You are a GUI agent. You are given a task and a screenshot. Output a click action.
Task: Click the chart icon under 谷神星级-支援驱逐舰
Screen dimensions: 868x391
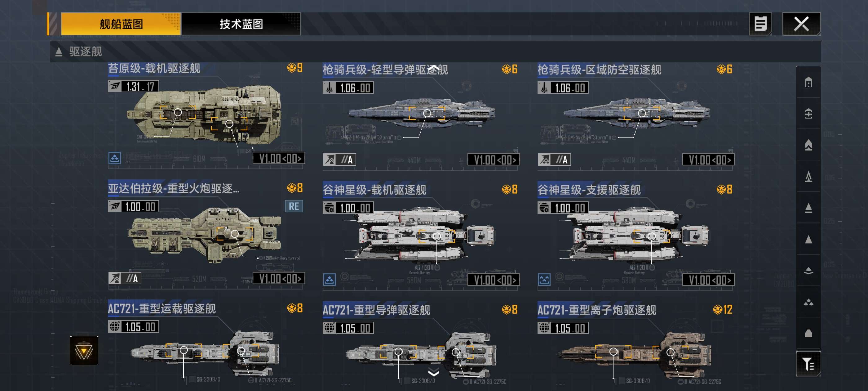point(544,279)
